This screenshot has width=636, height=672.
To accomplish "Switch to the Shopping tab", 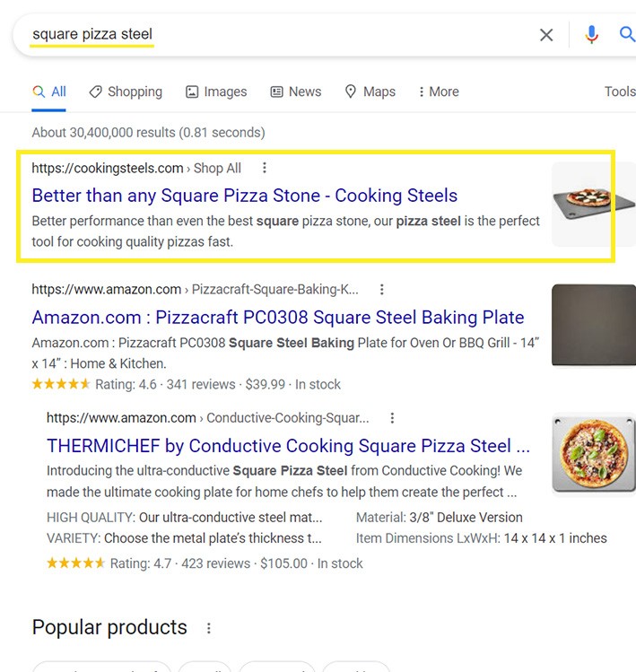I will point(126,92).
